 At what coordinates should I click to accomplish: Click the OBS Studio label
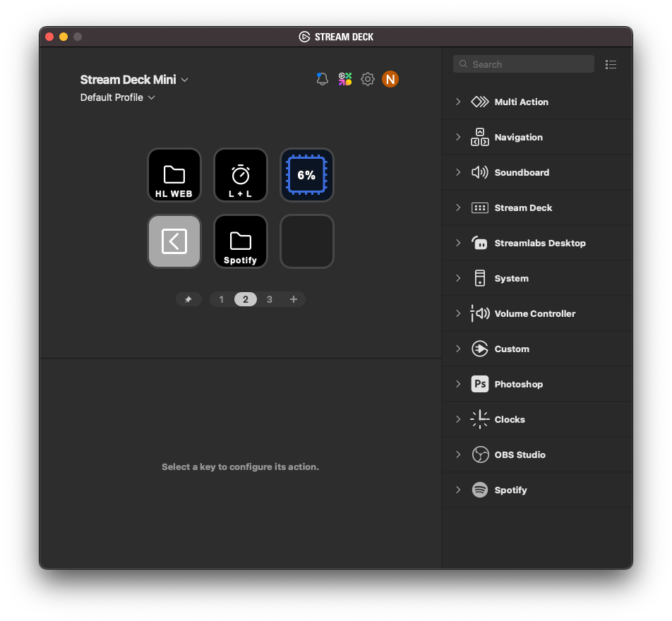[x=520, y=454]
